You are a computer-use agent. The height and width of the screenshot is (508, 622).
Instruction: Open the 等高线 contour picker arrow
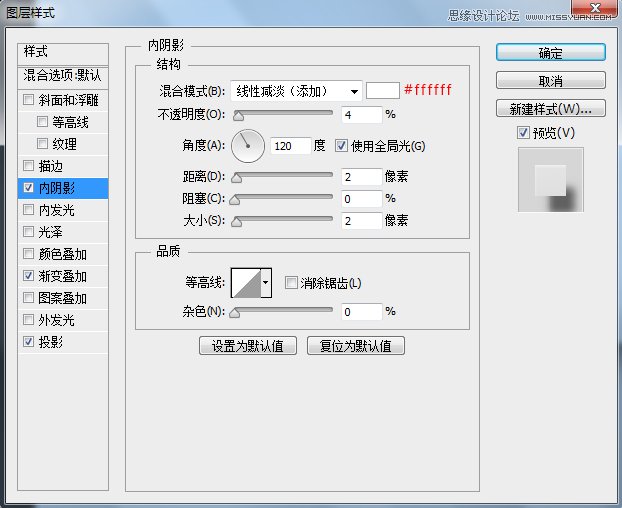click(x=266, y=283)
